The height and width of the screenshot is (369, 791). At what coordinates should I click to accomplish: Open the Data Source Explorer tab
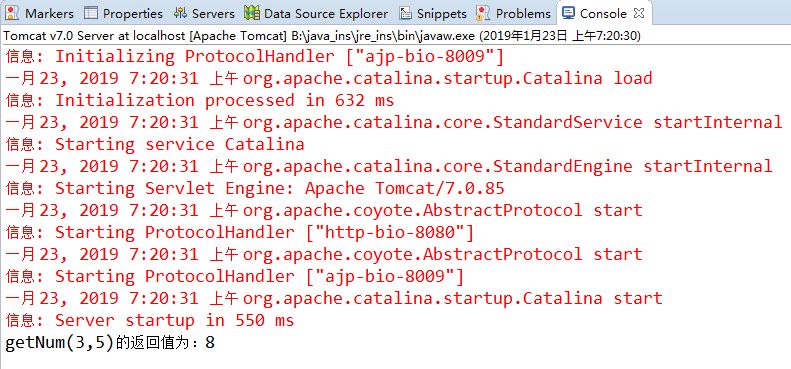326,14
